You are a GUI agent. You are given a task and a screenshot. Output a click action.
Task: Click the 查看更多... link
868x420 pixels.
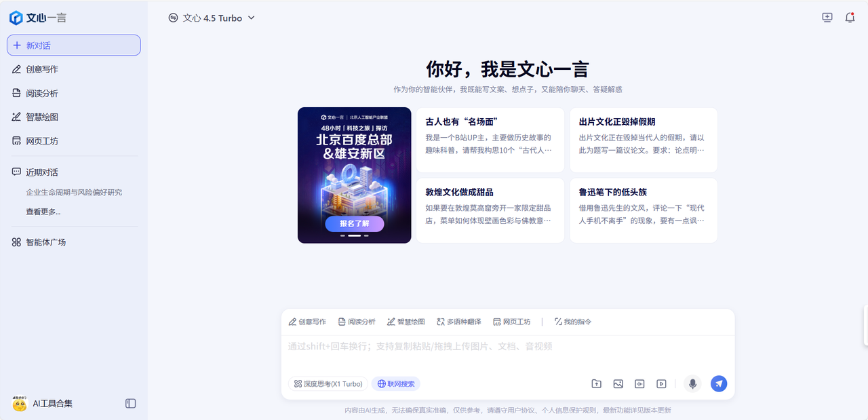pos(43,212)
